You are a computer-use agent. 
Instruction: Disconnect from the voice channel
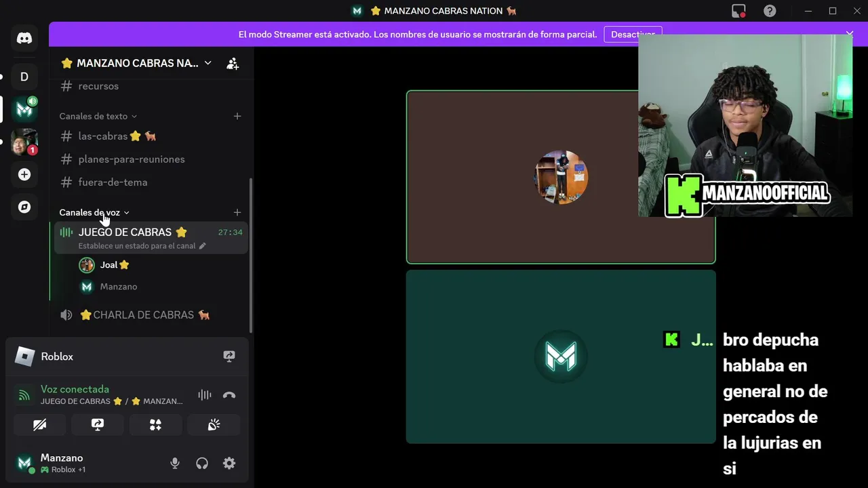tap(229, 395)
